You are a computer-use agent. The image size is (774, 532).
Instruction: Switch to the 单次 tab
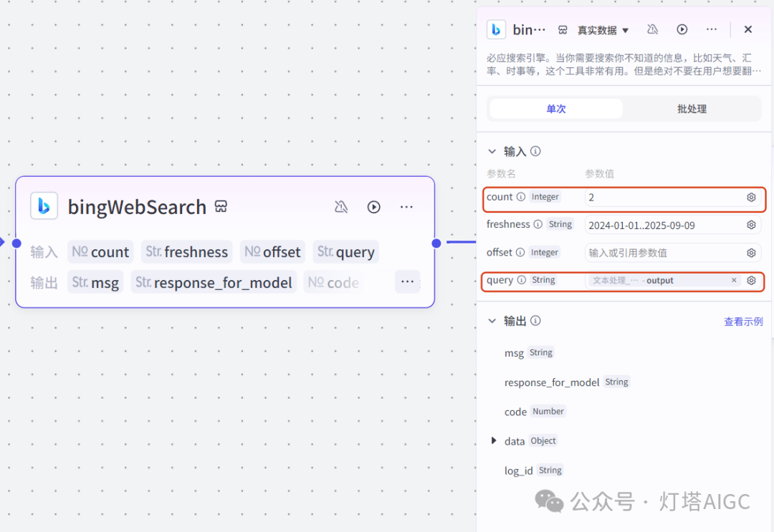[x=556, y=108]
